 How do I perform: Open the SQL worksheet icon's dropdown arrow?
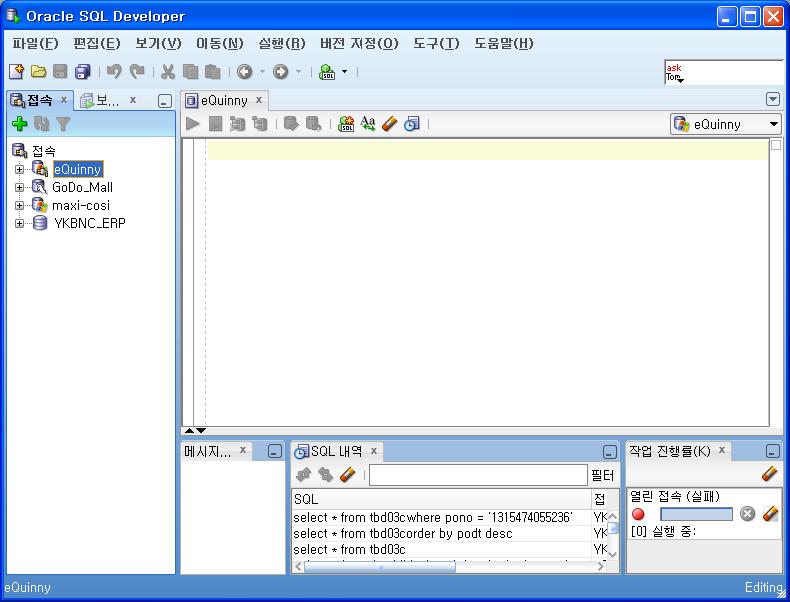pyautogui.click(x=345, y=72)
